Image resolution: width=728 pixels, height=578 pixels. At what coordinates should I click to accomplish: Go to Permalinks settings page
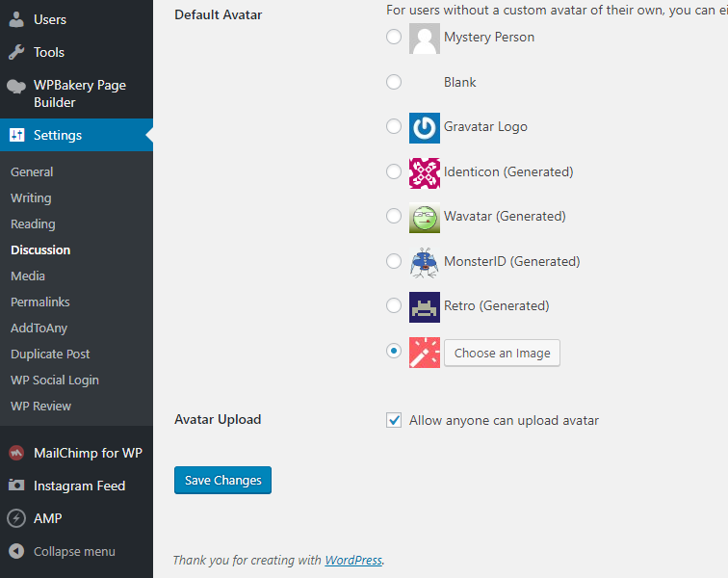[x=40, y=302]
